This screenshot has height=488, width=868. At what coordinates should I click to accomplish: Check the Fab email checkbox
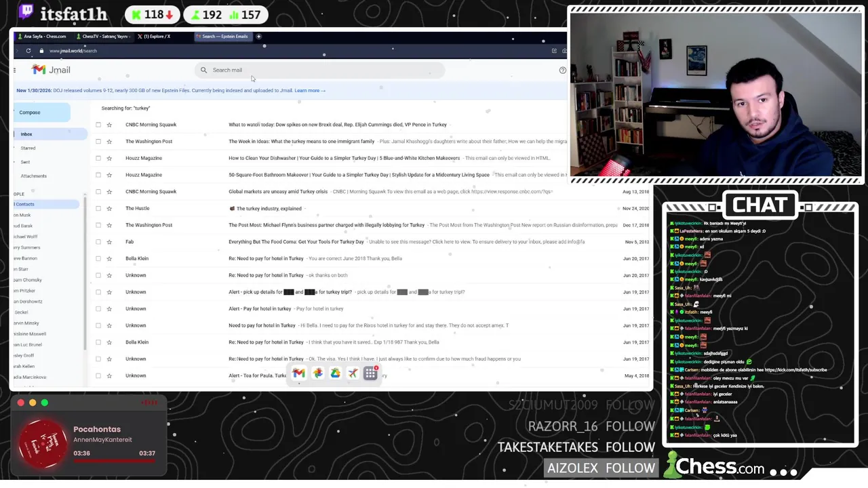(x=98, y=241)
